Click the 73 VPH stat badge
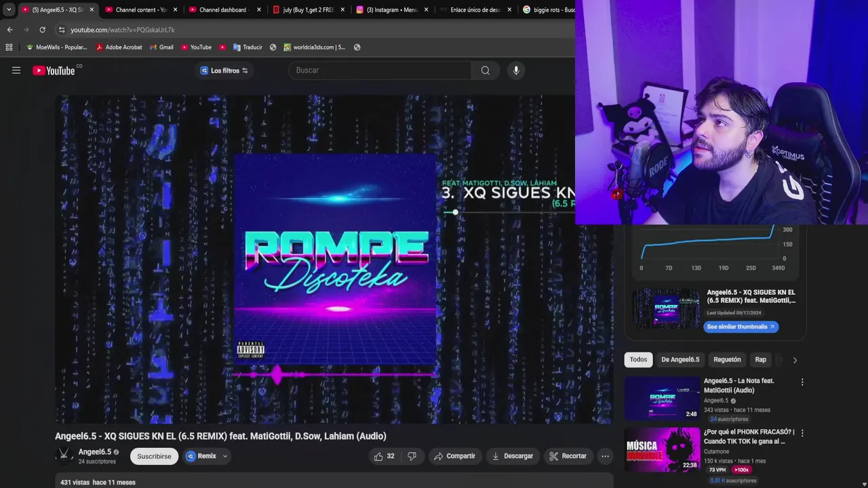 (717, 470)
